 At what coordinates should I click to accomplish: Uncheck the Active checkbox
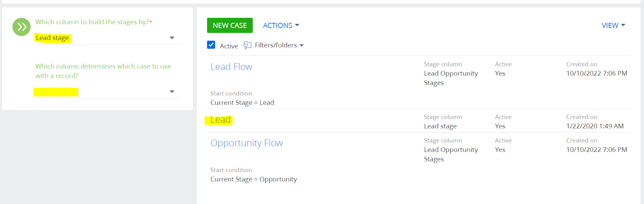pos(211,45)
